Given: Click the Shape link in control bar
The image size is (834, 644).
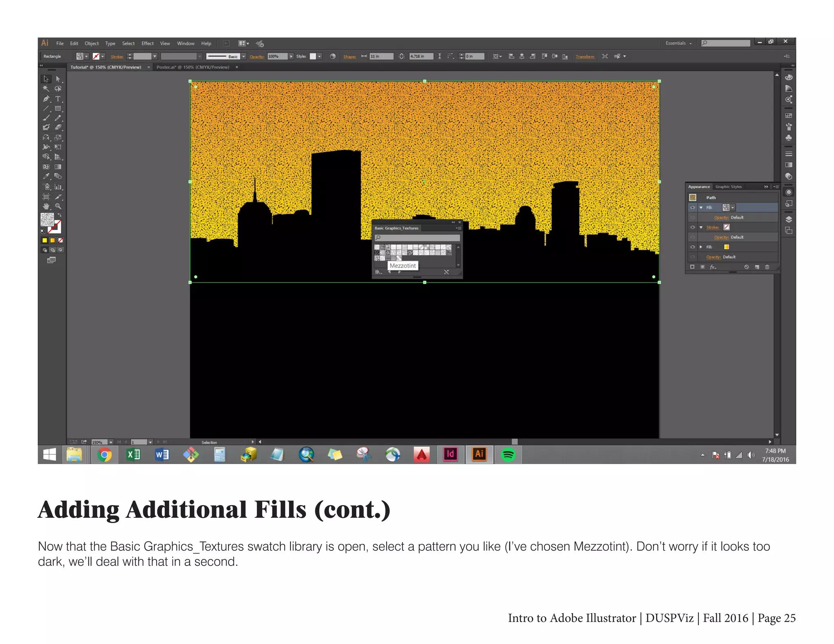Looking at the screenshot, I should pyautogui.click(x=349, y=57).
